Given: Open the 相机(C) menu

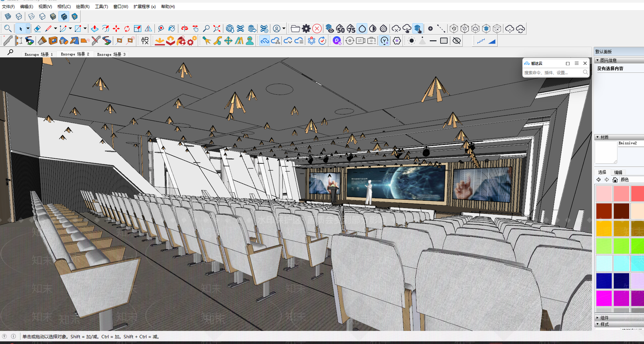Looking at the screenshot, I should [64, 6].
